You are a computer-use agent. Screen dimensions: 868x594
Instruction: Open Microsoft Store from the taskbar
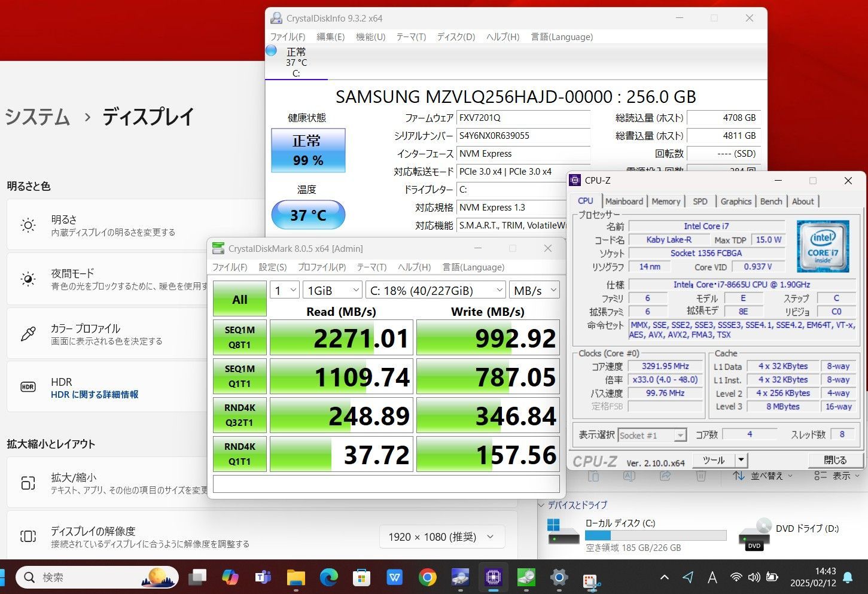[x=361, y=577]
